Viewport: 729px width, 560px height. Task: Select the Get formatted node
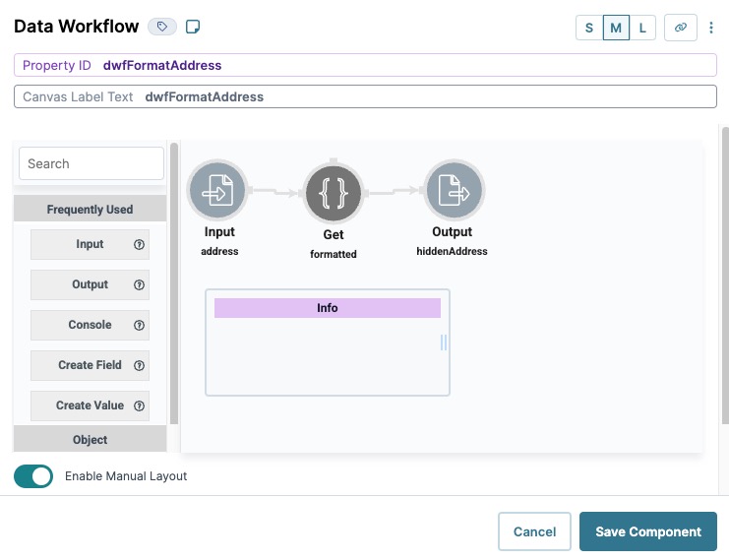pyautogui.click(x=334, y=193)
